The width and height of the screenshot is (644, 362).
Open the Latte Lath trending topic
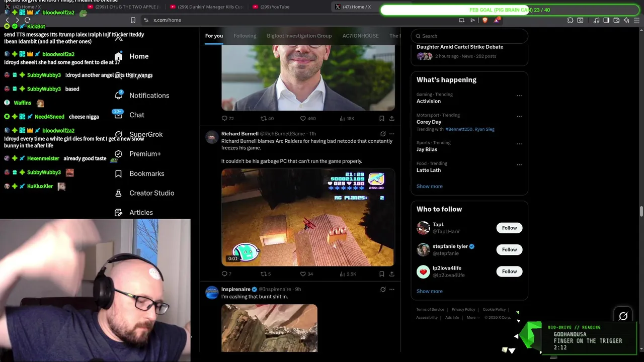[x=429, y=170]
